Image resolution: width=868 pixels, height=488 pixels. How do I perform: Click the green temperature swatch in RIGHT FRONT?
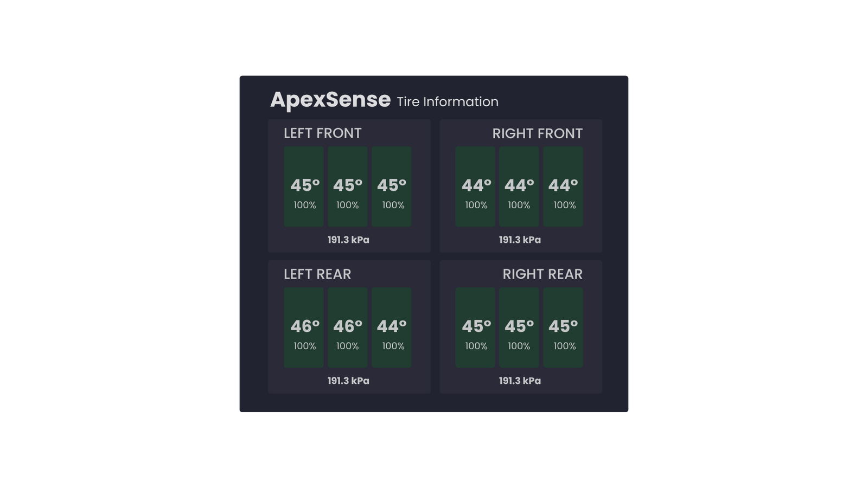(475, 187)
